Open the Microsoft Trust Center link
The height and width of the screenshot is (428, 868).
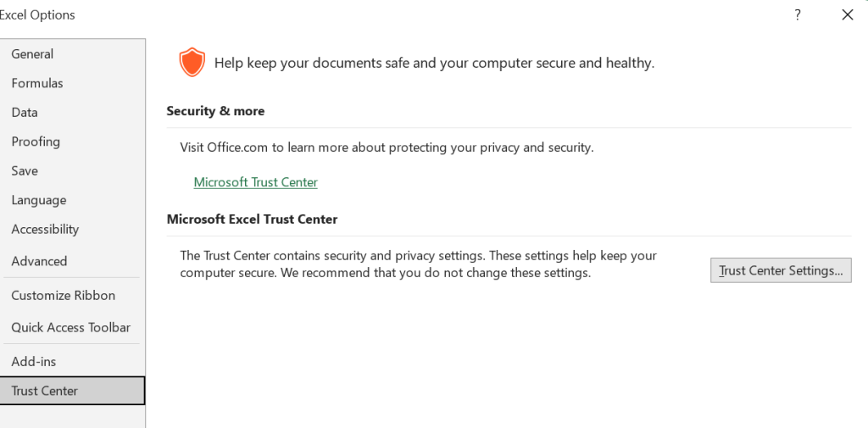(255, 182)
